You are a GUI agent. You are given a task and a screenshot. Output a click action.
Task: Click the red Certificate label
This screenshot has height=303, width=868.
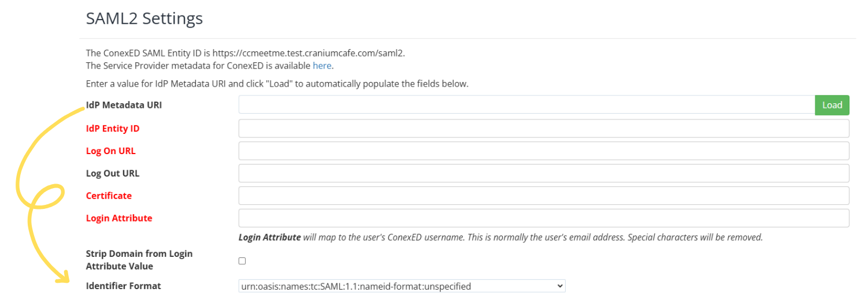(x=109, y=196)
